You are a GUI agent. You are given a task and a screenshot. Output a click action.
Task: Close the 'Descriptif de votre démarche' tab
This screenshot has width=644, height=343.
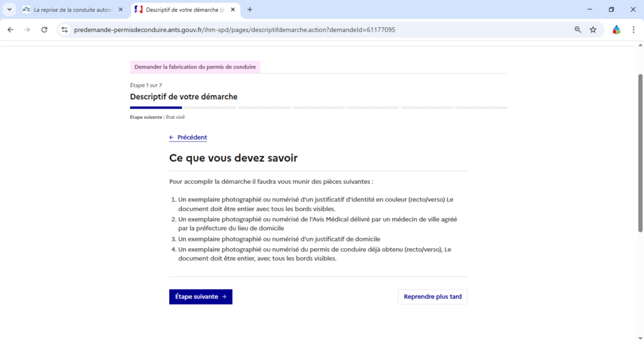[x=232, y=10]
